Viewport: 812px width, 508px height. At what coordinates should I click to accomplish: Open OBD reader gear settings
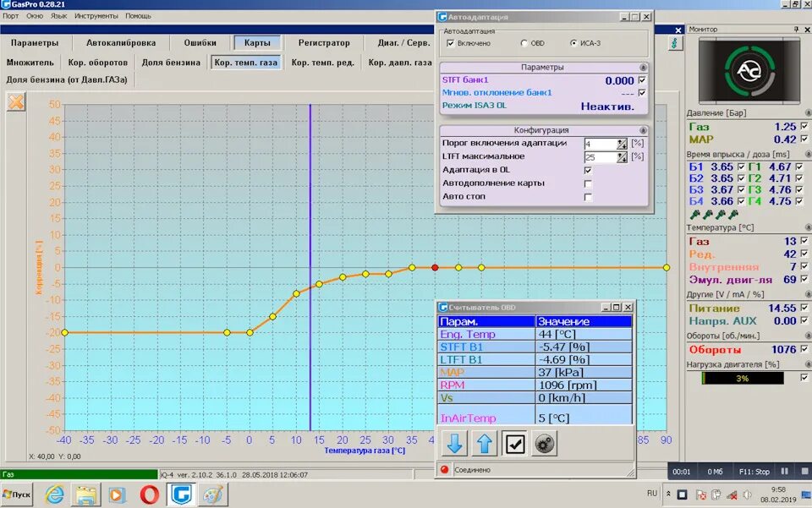pos(544,443)
